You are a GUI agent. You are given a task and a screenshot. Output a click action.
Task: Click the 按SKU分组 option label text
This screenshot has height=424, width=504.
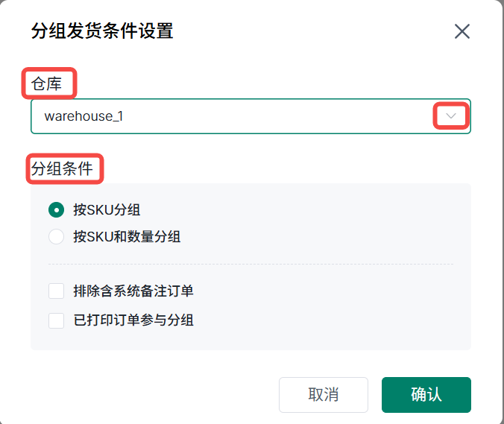107,209
